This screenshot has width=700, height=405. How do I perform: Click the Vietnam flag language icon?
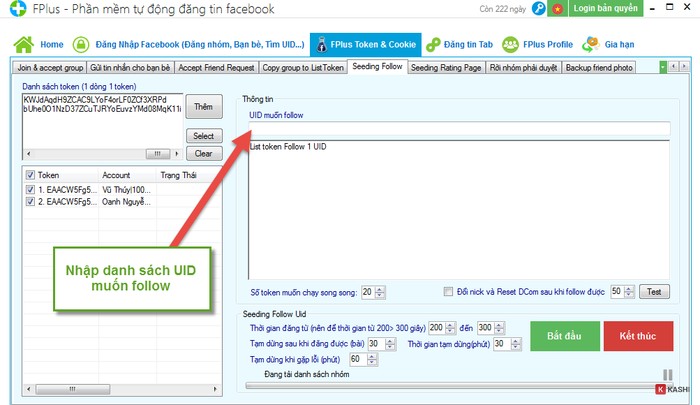click(557, 8)
